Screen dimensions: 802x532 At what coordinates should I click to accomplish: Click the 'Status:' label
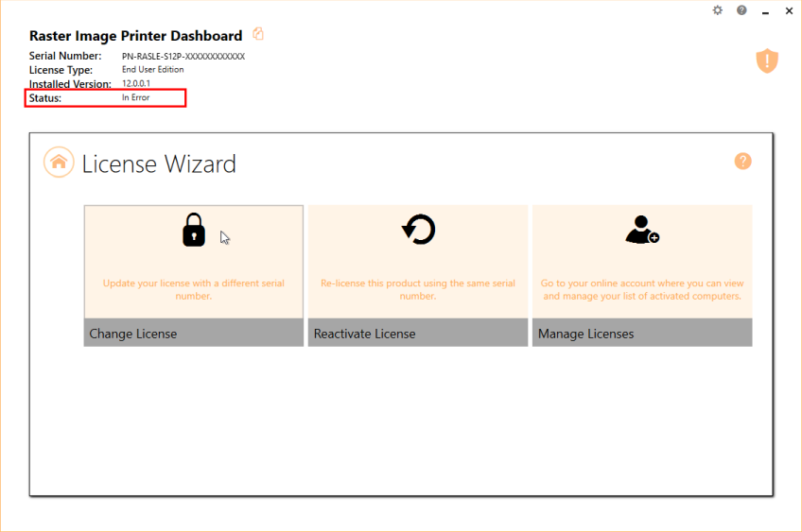45,97
